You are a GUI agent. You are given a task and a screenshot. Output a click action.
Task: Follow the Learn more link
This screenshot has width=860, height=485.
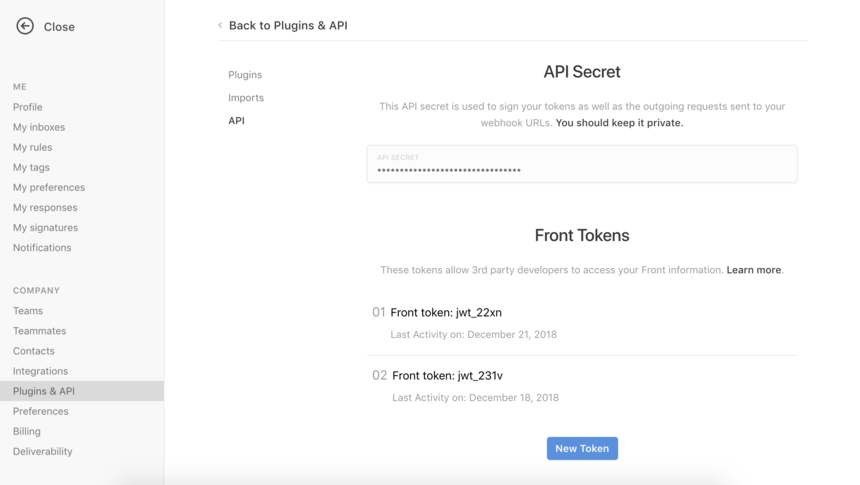(754, 270)
